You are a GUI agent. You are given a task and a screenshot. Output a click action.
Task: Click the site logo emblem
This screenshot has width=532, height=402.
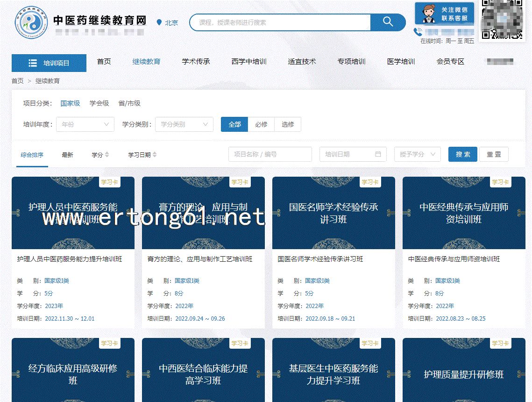[31, 22]
